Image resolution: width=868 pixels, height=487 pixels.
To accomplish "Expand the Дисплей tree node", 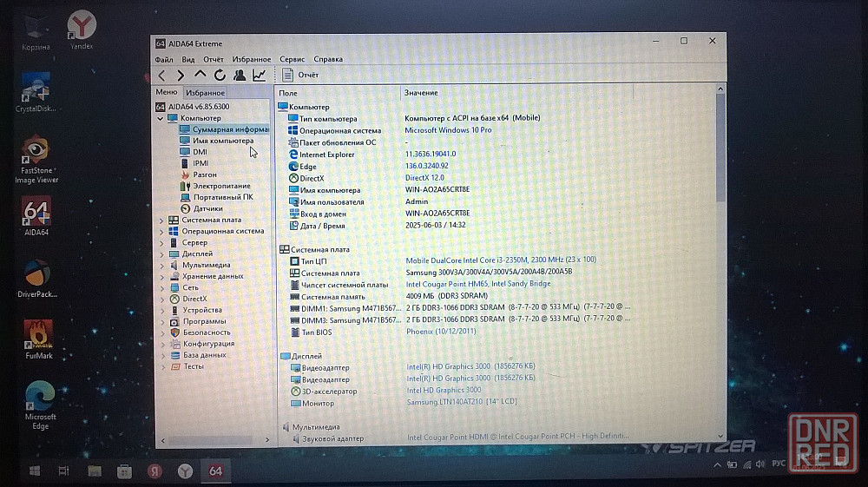I will click(162, 254).
